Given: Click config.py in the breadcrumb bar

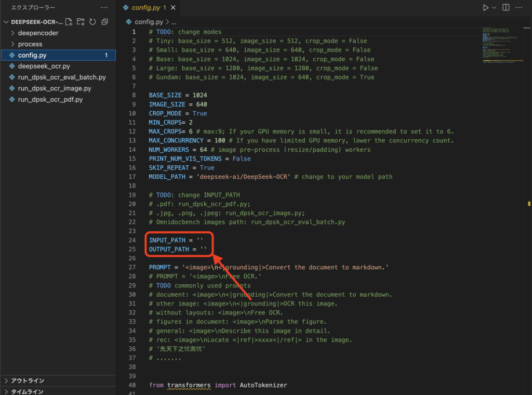Looking at the screenshot, I should tap(149, 22).
